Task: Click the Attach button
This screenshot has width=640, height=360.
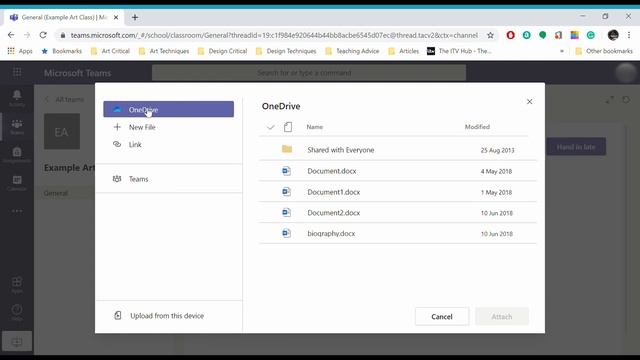Action: (502, 316)
